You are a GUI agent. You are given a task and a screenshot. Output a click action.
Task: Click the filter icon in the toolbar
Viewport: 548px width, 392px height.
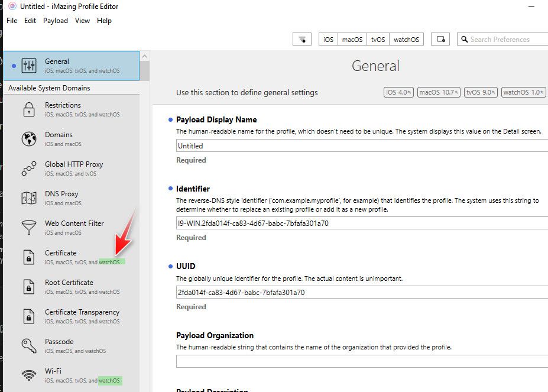pos(302,40)
